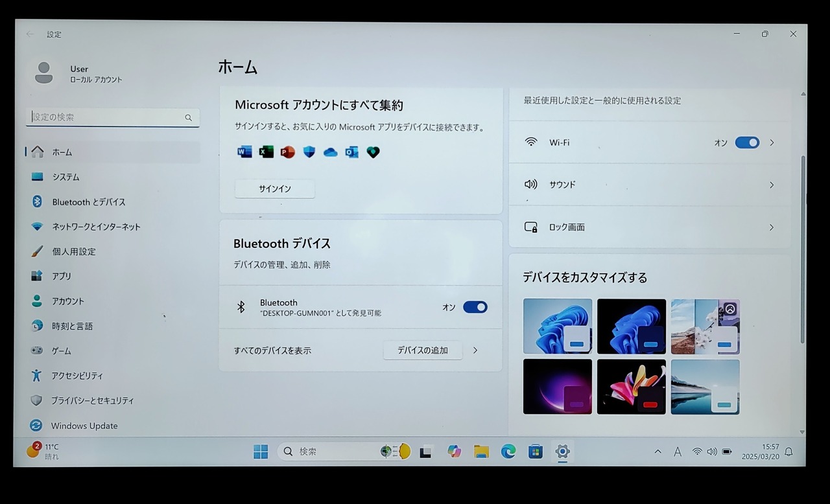Viewport: 830px width, 504px height.
Task: Click the settings page vertical scrollbar
Action: click(803, 249)
